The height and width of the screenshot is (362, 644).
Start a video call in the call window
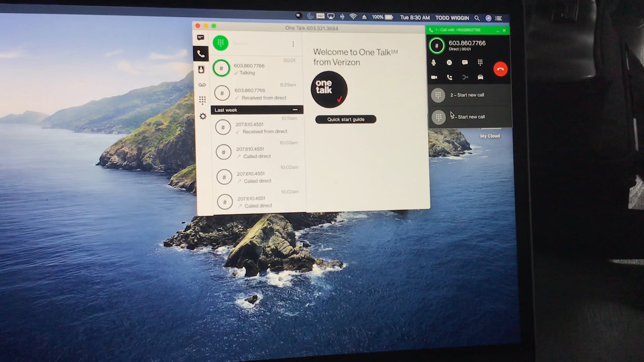[434, 77]
